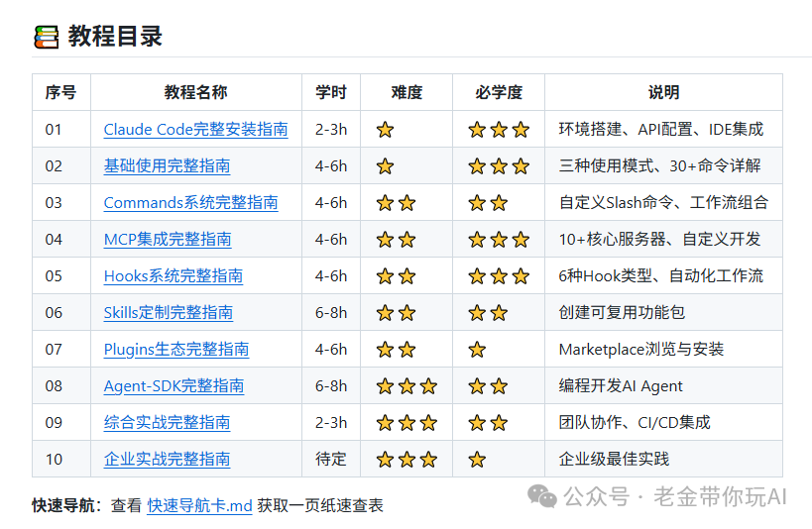Click the 教程名称 column header
This screenshot has height=529, width=812.
click(x=195, y=93)
